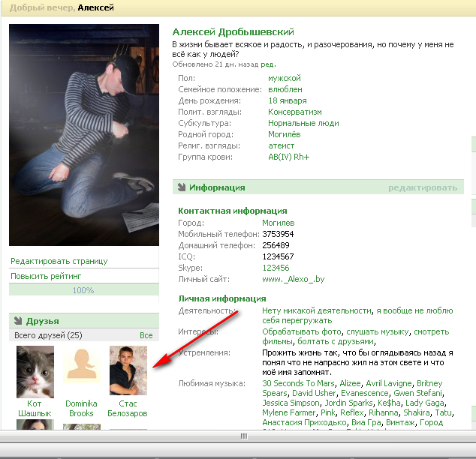476x459 pixels.
Task: Click subculture Нормальные люди
Action: click(303, 123)
